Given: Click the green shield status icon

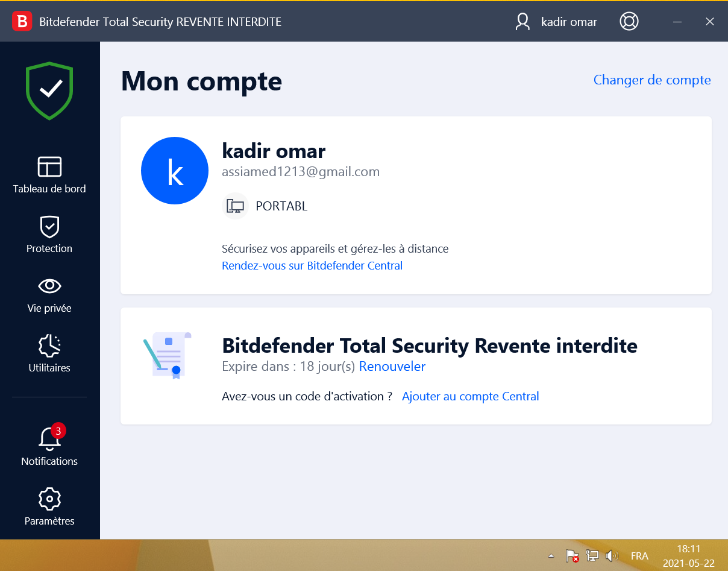Looking at the screenshot, I should (49, 90).
